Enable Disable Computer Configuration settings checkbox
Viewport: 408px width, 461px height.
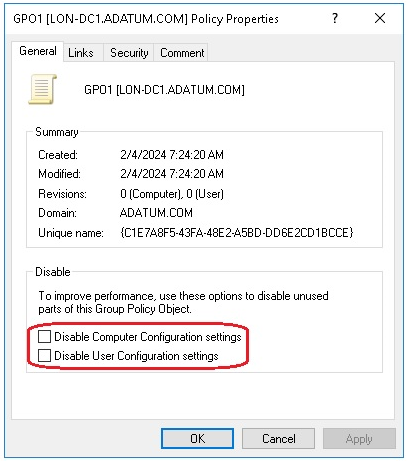[44, 337]
